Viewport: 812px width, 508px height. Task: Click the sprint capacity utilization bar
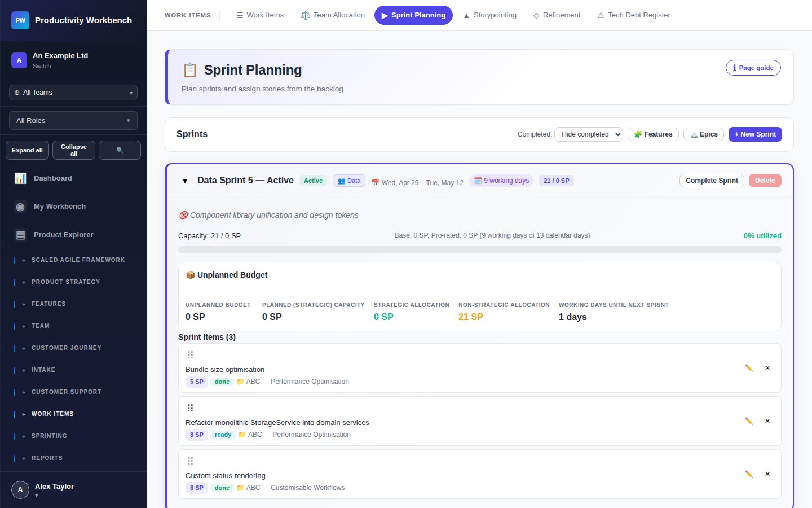tap(480, 249)
